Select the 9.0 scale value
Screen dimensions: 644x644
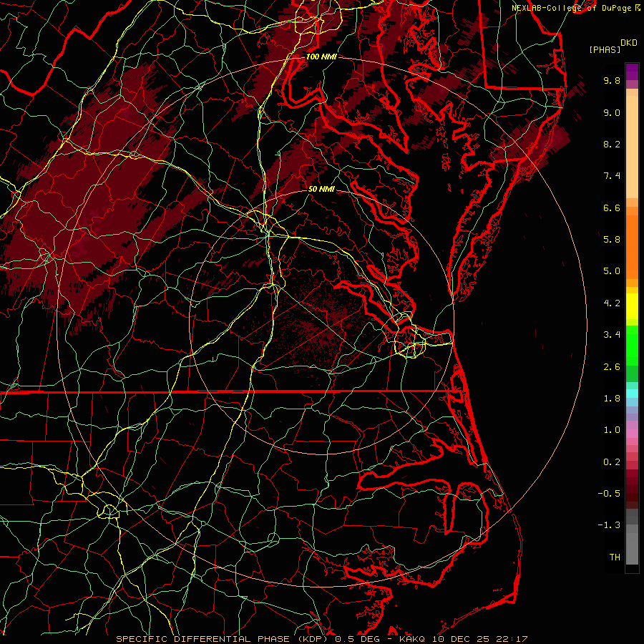coord(612,112)
